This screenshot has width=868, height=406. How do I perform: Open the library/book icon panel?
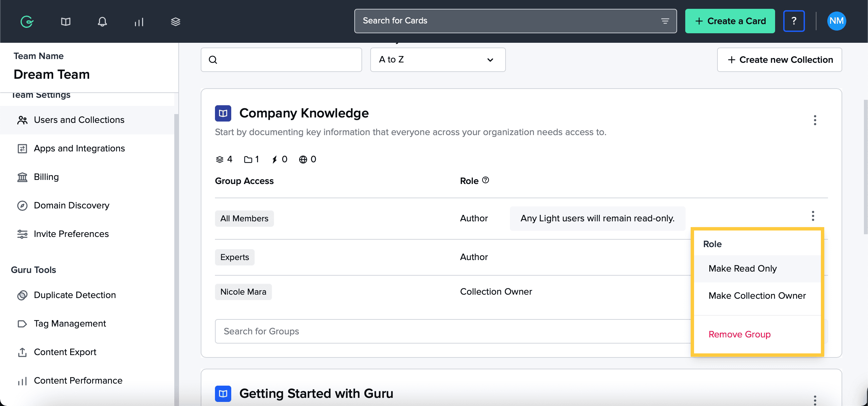65,22
